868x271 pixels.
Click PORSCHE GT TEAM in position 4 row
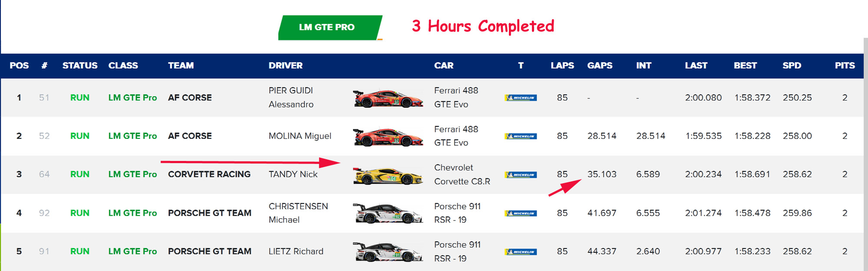[209, 213]
